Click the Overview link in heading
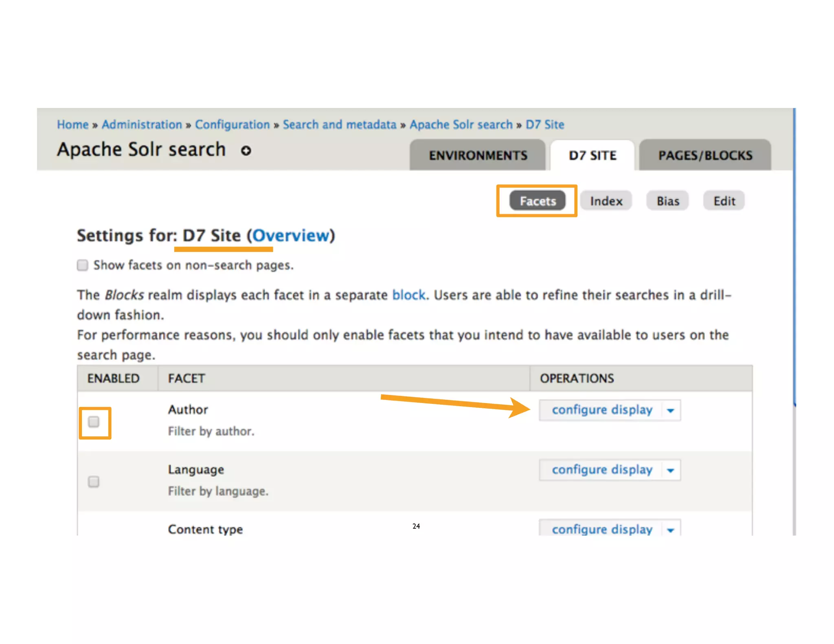834x644 pixels. pos(291,236)
